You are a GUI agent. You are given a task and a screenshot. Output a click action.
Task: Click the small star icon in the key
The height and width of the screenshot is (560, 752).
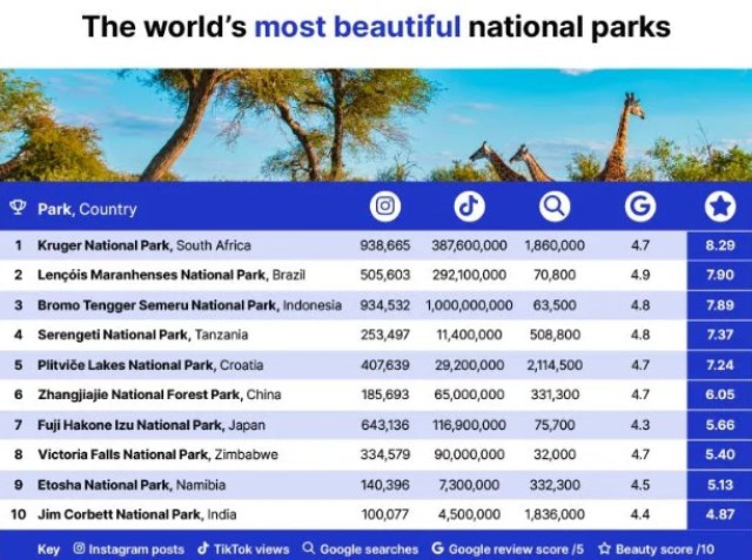tap(605, 548)
